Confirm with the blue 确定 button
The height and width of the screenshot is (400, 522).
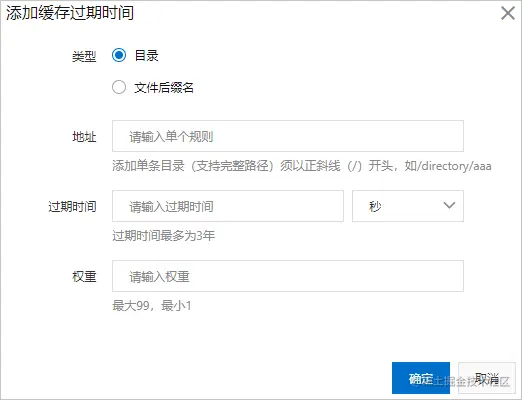421,378
